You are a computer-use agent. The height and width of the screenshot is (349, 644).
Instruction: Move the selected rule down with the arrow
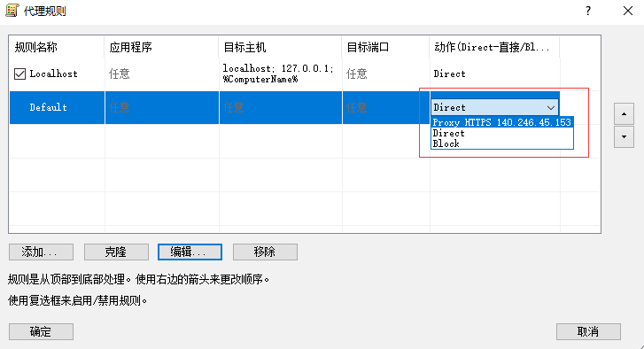point(624,136)
